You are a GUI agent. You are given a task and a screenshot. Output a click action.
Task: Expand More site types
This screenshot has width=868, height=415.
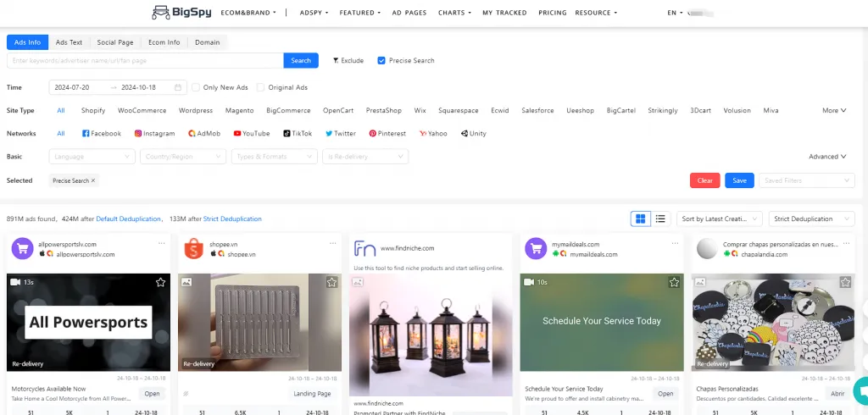point(834,110)
